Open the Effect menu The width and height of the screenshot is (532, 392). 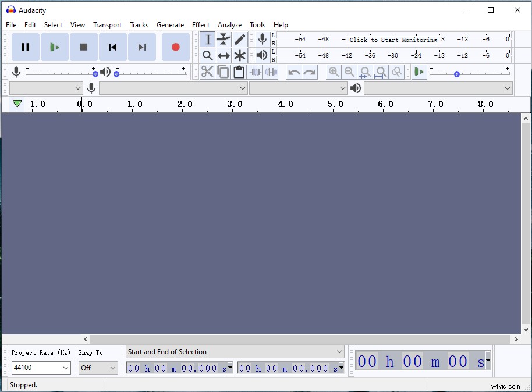tap(201, 25)
